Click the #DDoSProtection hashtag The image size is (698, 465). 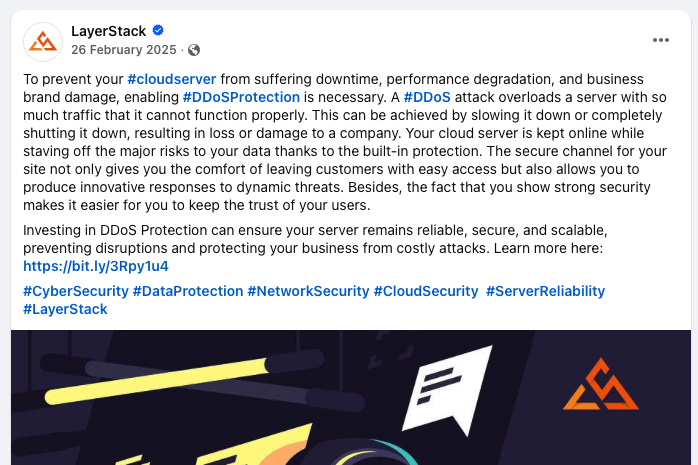[x=241, y=97]
